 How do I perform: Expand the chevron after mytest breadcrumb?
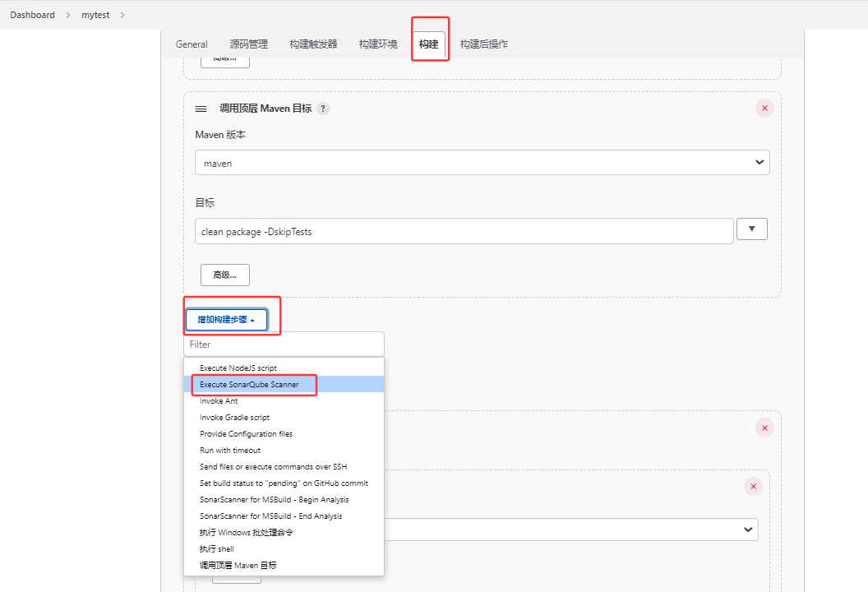point(122,15)
